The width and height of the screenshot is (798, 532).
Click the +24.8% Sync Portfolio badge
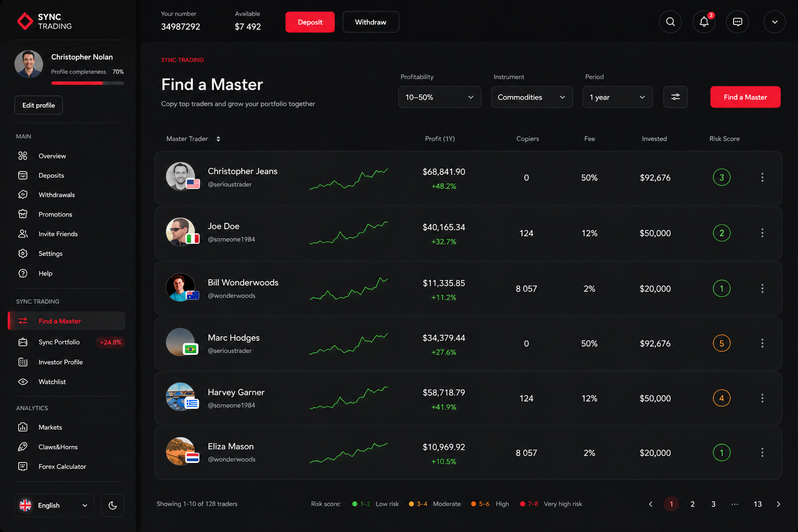[111, 342]
